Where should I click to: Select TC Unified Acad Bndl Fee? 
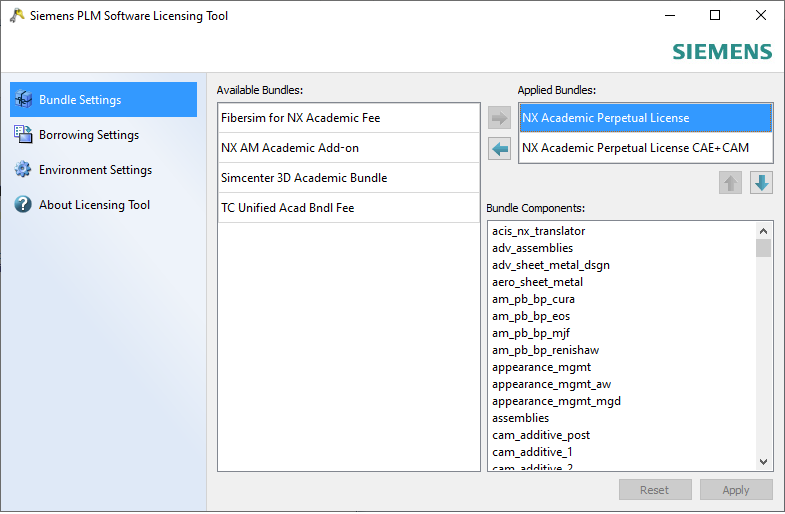click(288, 208)
